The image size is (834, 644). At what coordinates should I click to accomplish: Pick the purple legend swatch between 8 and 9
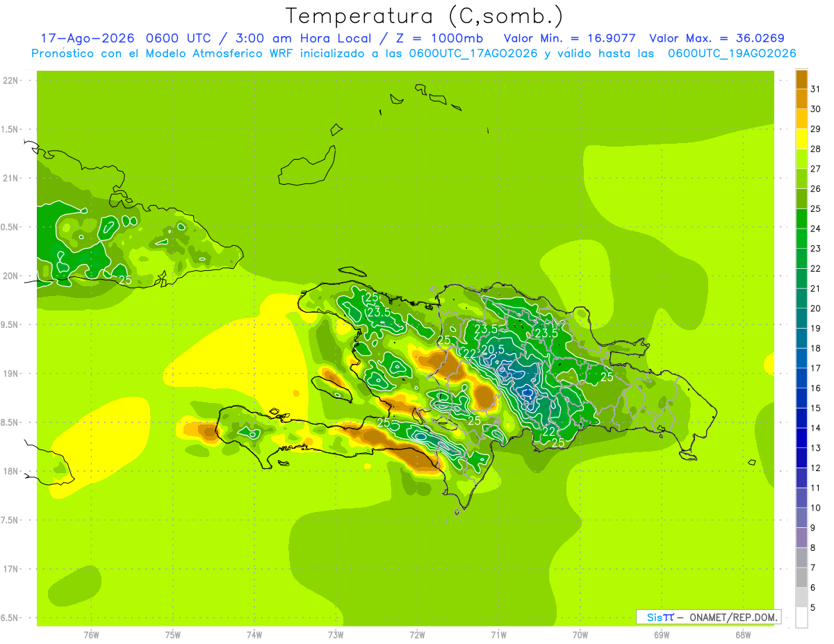pyautogui.click(x=801, y=538)
